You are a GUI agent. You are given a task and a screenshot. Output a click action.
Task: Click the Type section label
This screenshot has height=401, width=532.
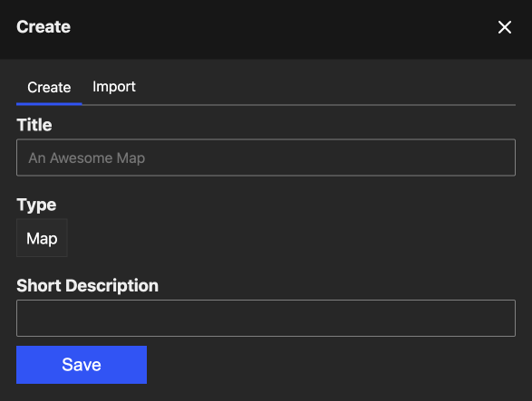click(x=36, y=205)
